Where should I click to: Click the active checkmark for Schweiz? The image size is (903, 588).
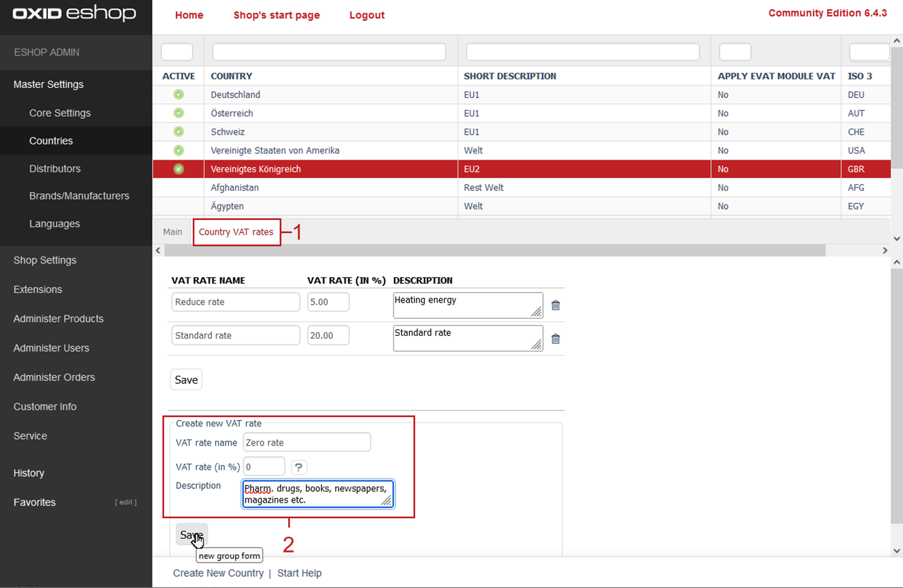(x=178, y=131)
